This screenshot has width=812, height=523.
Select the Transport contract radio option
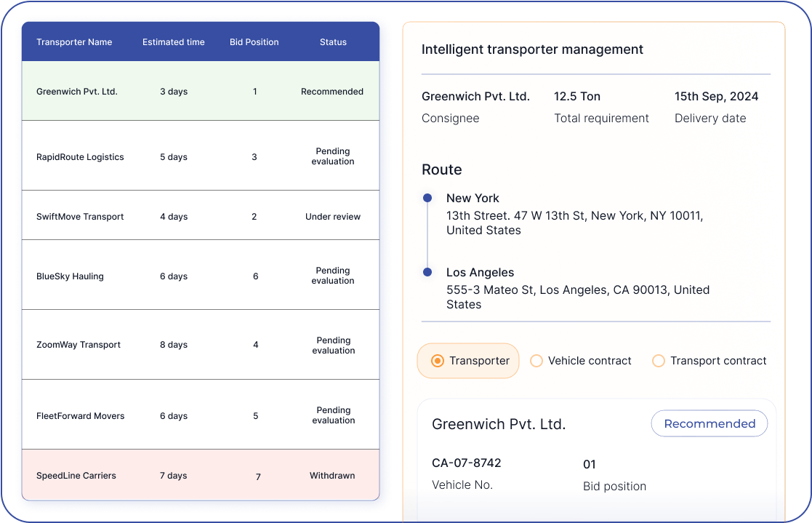pyautogui.click(x=710, y=361)
